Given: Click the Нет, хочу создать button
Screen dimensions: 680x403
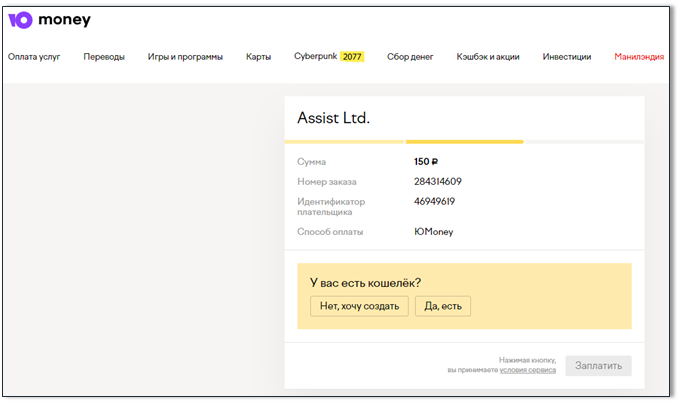Looking at the screenshot, I should 360,306.
